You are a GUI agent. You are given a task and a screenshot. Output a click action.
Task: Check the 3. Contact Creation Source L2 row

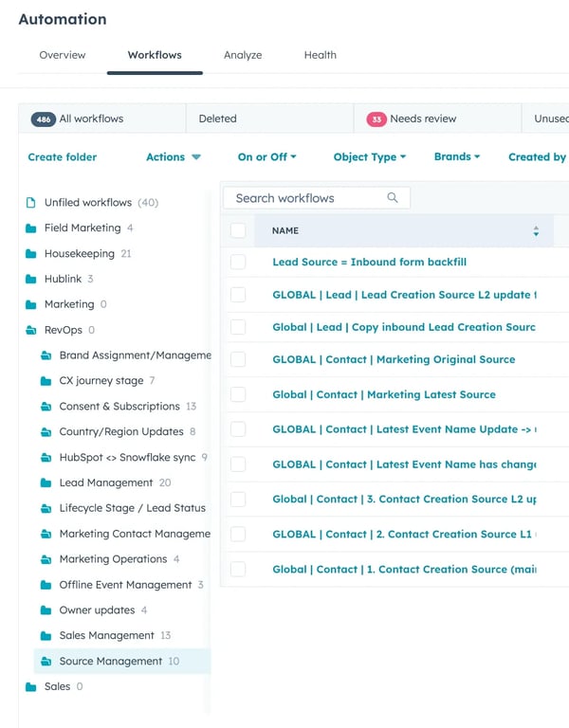tap(238, 500)
